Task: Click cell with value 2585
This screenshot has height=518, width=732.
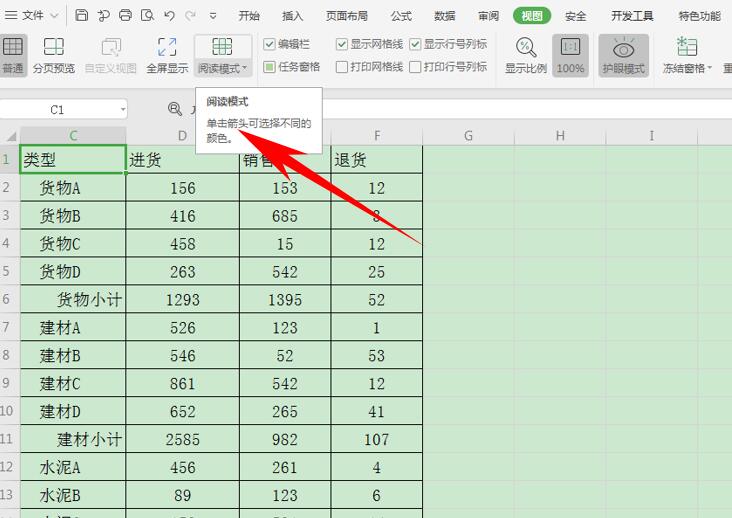Action: click(183, 439)
